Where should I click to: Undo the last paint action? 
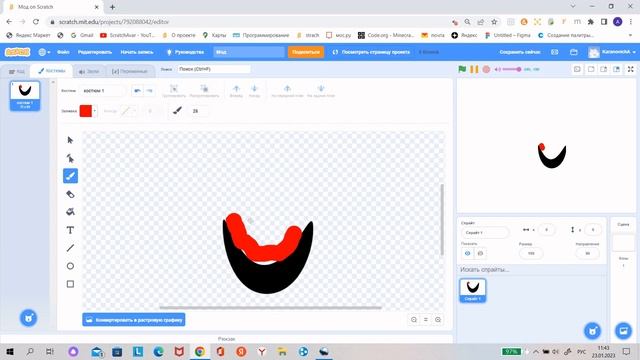click(138, 91)
